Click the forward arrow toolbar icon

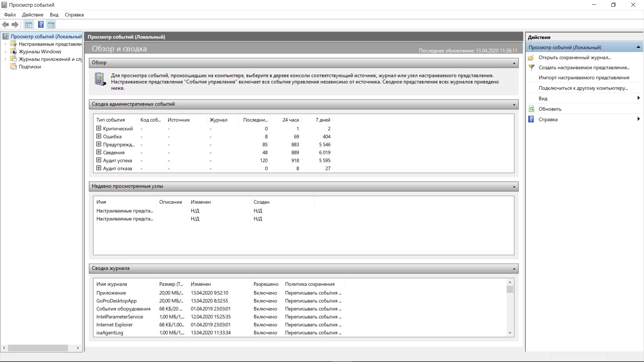[15, 24]
